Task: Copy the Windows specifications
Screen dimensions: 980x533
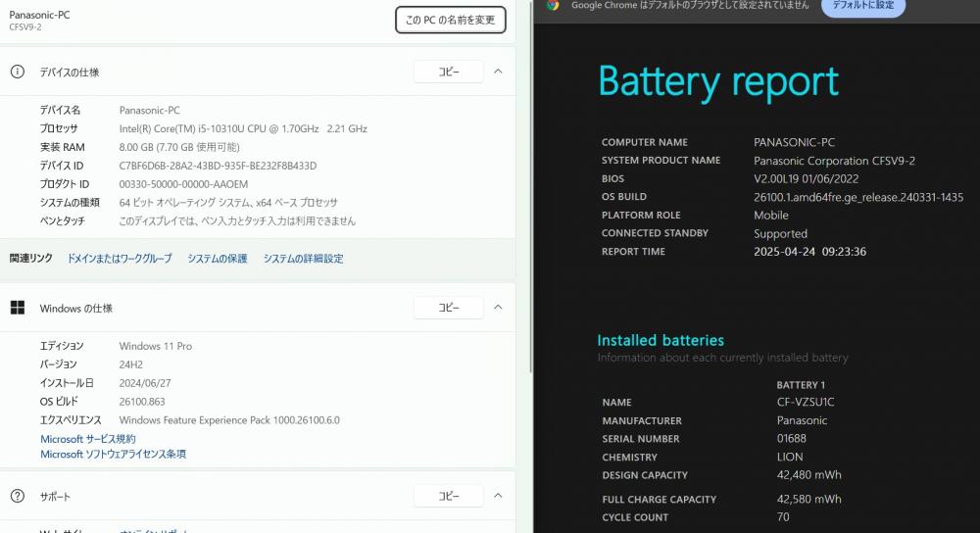Action: tap(448, 308)
